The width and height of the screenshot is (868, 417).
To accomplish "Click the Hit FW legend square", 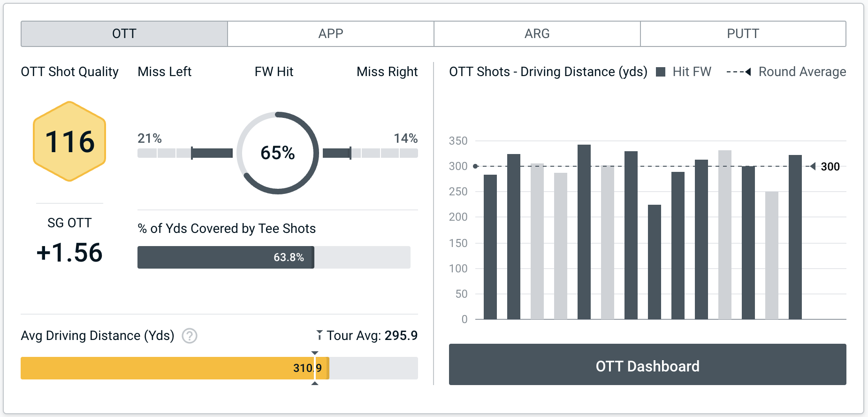I will click(x=661, y=72).
